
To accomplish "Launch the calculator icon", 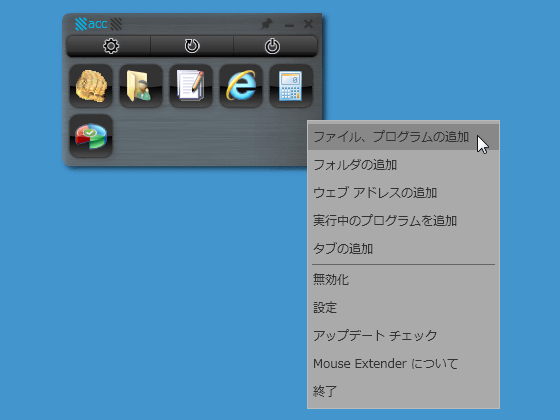I will coord(291,86).
